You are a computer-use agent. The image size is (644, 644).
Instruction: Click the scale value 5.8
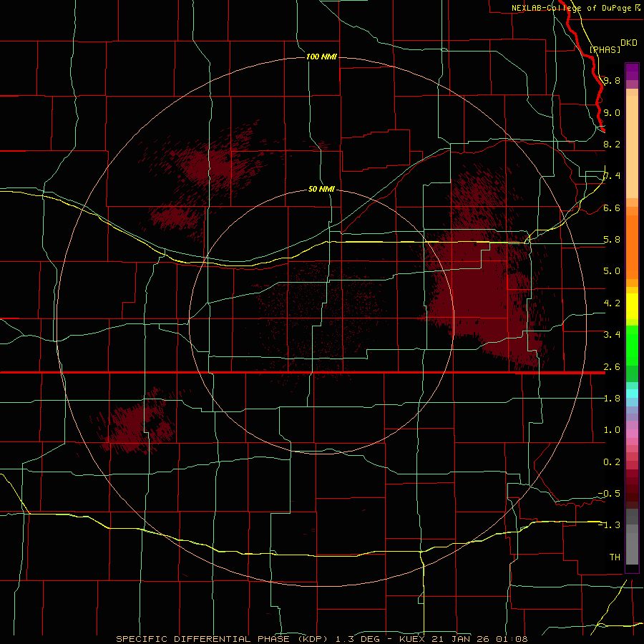tap(612, 240)
